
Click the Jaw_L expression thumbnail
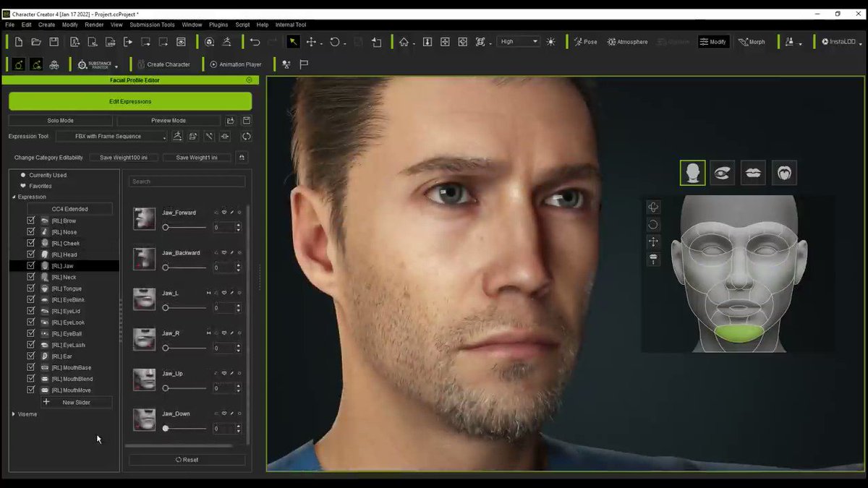click(145, 299)
